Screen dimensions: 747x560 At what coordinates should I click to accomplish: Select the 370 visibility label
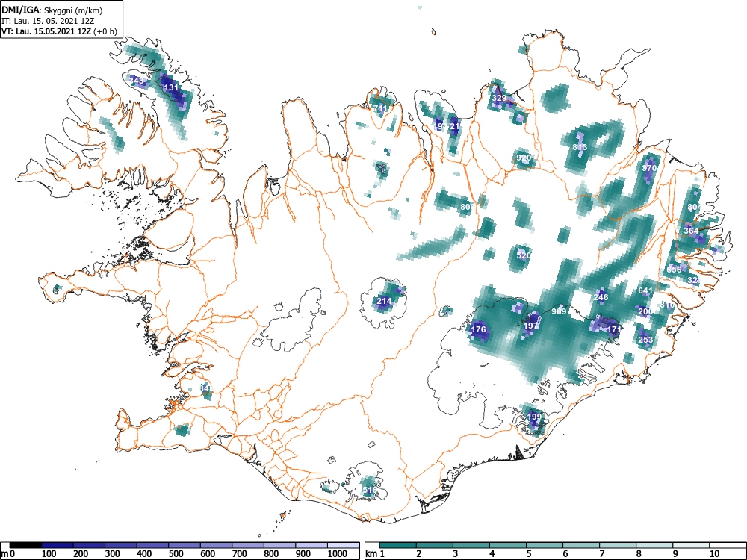point(649,168)
